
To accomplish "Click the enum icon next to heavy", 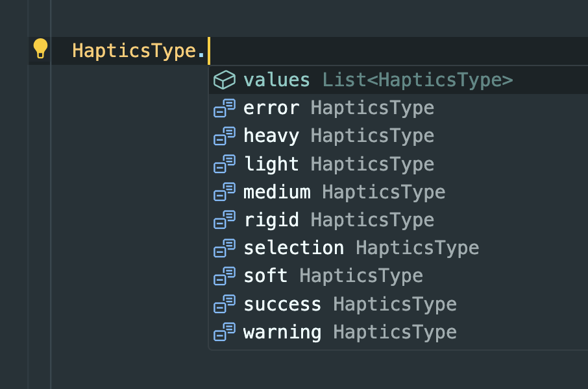I will [x=225, y=136].
